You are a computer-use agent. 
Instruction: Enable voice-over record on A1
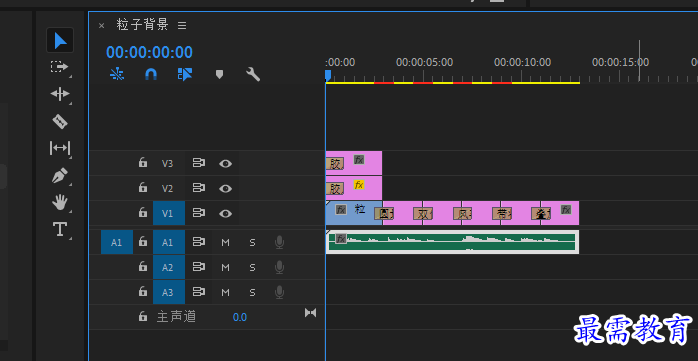(x=279, y=242)
